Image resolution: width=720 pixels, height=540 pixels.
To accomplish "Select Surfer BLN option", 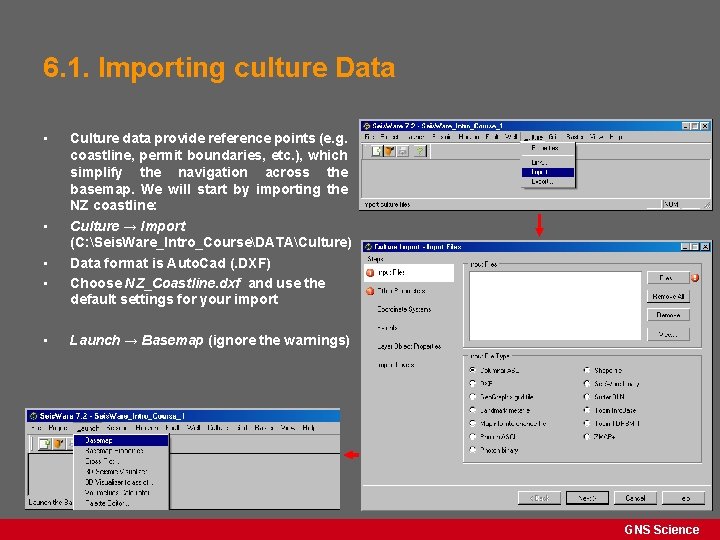I will click(x=586, y=396).
